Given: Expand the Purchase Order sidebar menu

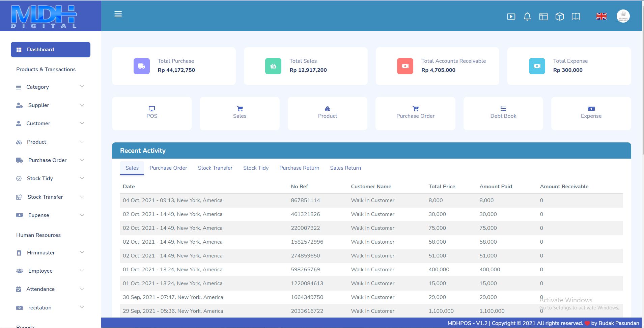Looking at the screenshot, I should pyautogui.click(x=50, y=160).
